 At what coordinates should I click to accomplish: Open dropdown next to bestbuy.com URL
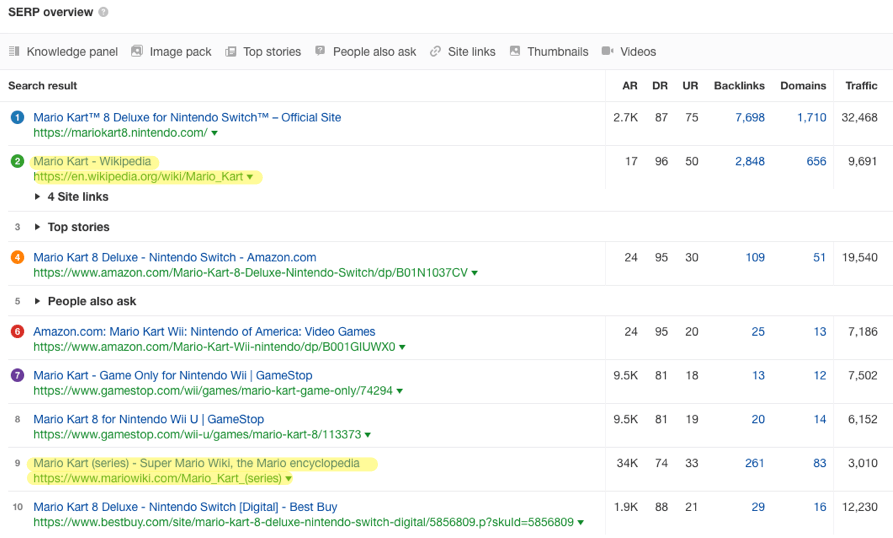[580, 523]
